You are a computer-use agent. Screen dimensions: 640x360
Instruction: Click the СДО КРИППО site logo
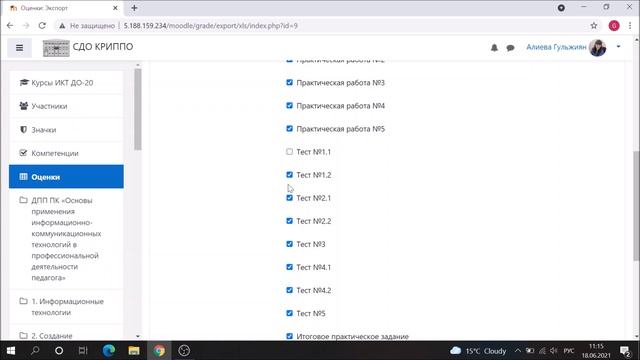click(56, 48)
